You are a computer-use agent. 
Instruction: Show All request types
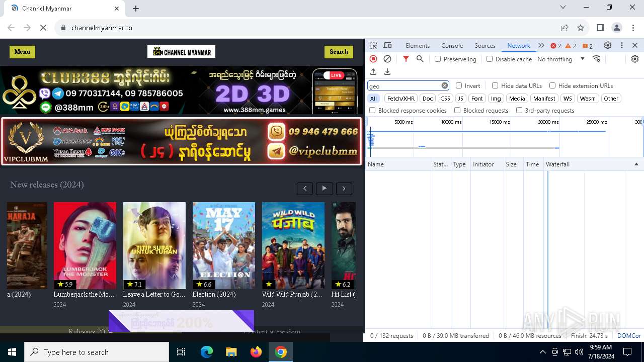[x=373, y=99]
